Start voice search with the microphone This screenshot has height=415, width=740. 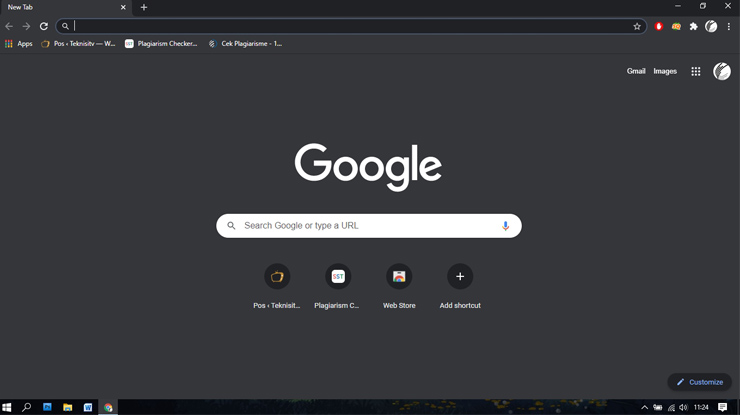tap(505, 226)
